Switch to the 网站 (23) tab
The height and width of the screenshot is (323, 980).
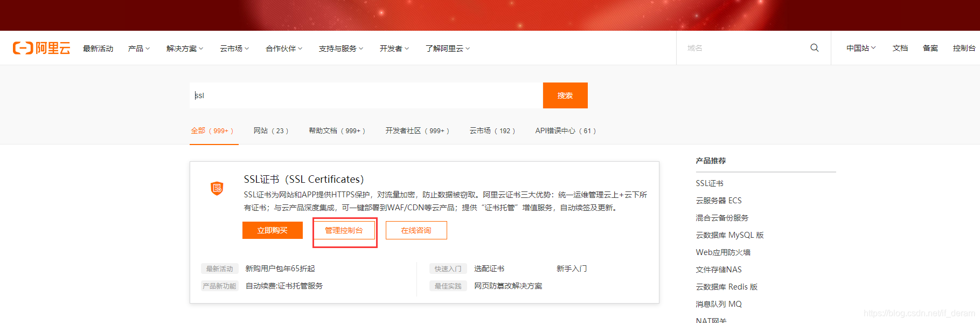point(271,130)
